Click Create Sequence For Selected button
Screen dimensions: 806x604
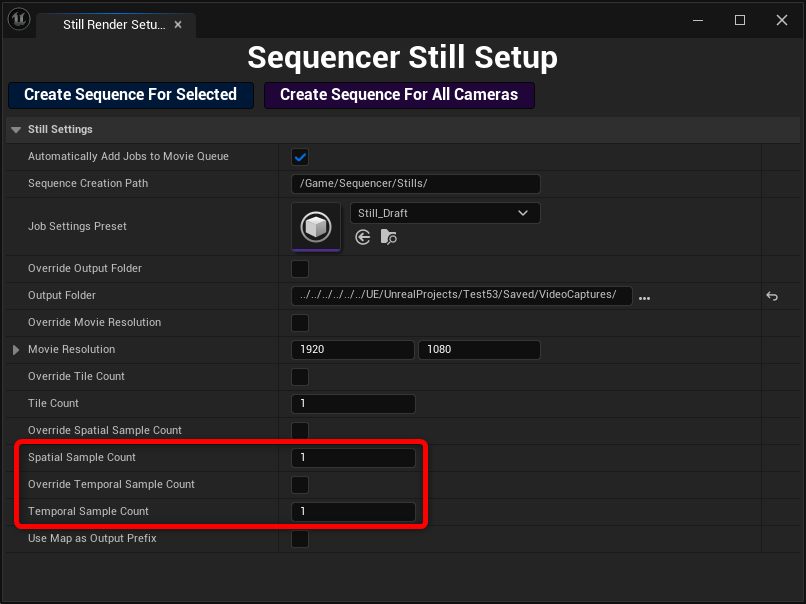pos(131,95)
